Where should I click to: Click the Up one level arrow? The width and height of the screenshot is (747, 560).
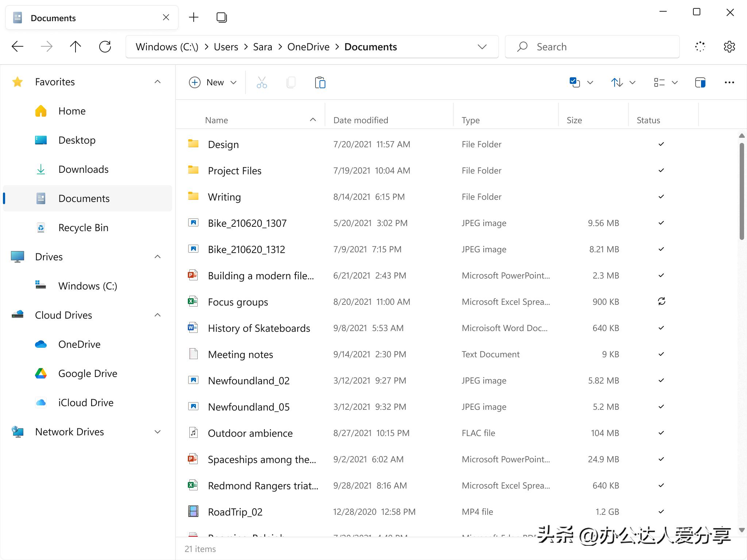click(x=76, y=47)
